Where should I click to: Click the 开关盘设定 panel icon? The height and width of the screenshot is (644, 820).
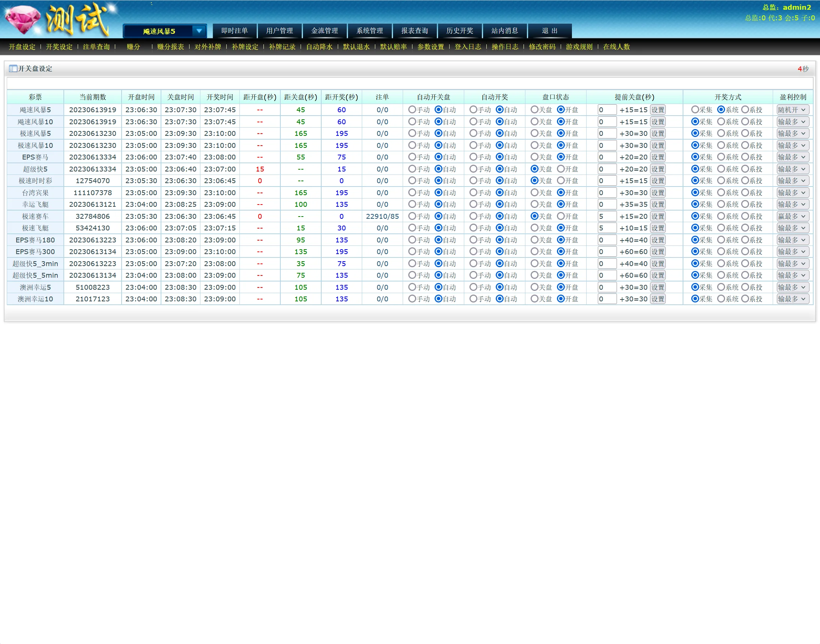click(x=13, y=69)
